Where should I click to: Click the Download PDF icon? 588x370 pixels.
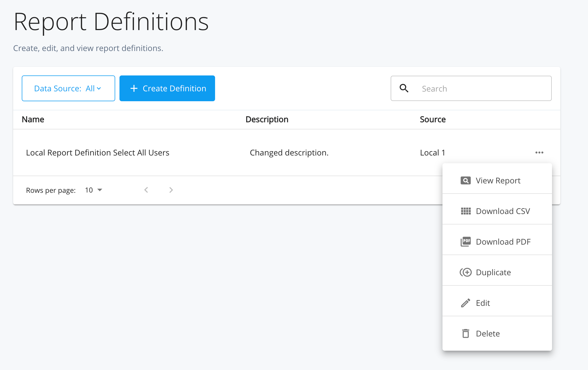pos(465,241)
